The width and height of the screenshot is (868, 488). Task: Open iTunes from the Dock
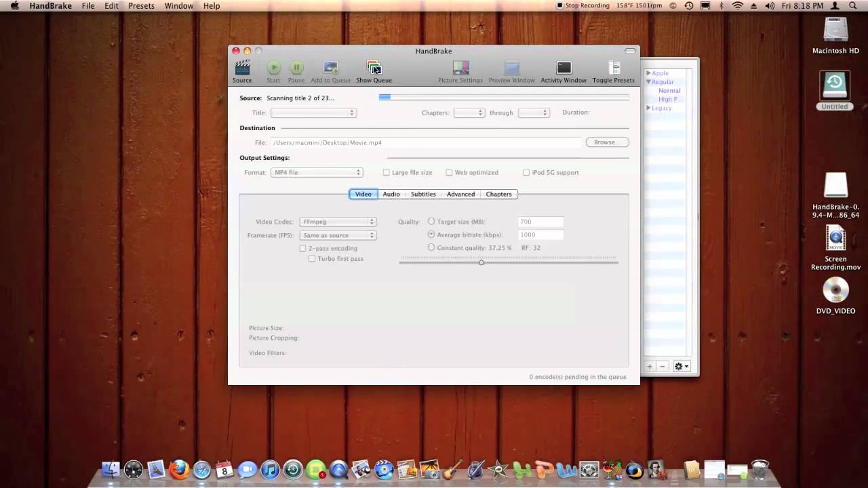click(x=270, y=469)
